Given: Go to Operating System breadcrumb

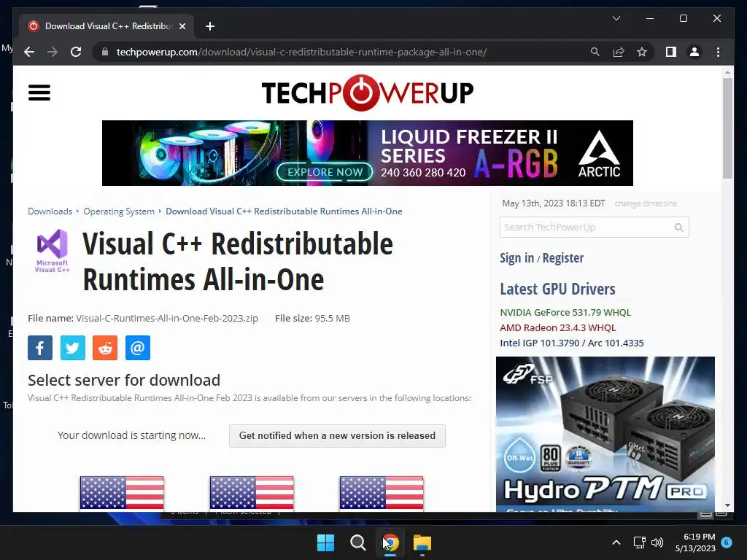Looking at the screenshot, I should [119, 211].
